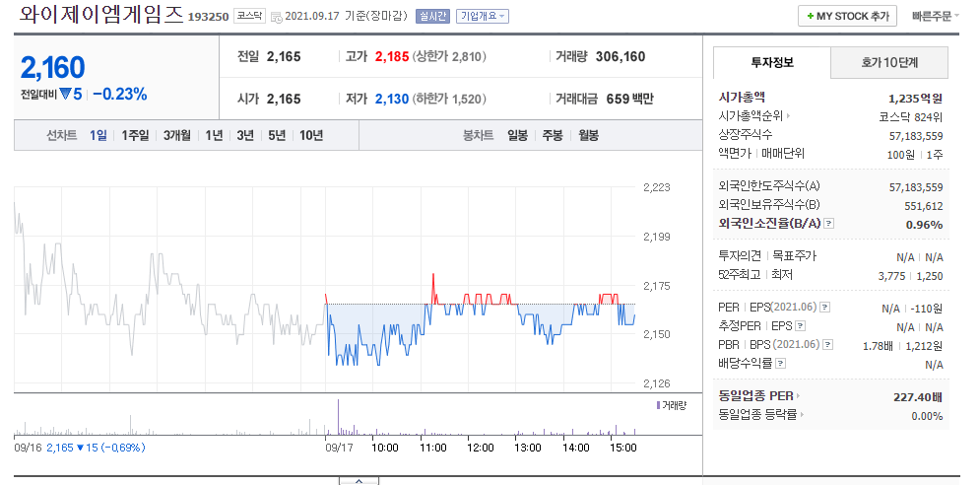The image size is (980, 485).
Task: Select the 1일 line chart period
Action: click(x=98, y=135)
